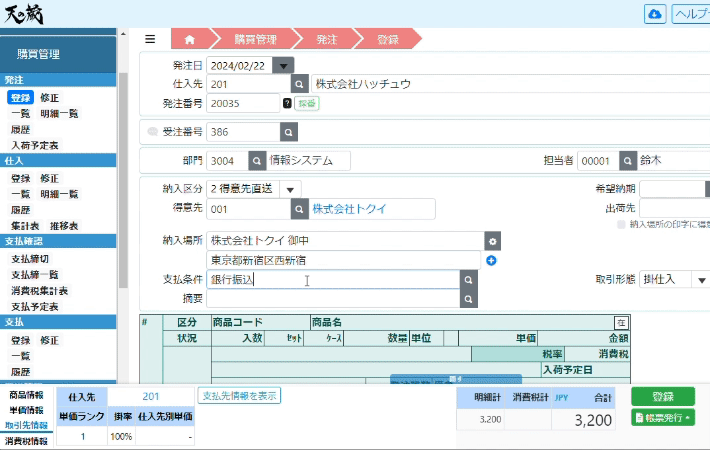Click the sidebar vertical scrollbar
The height and width of the screenshot is (450, 710).
[123, 180]
